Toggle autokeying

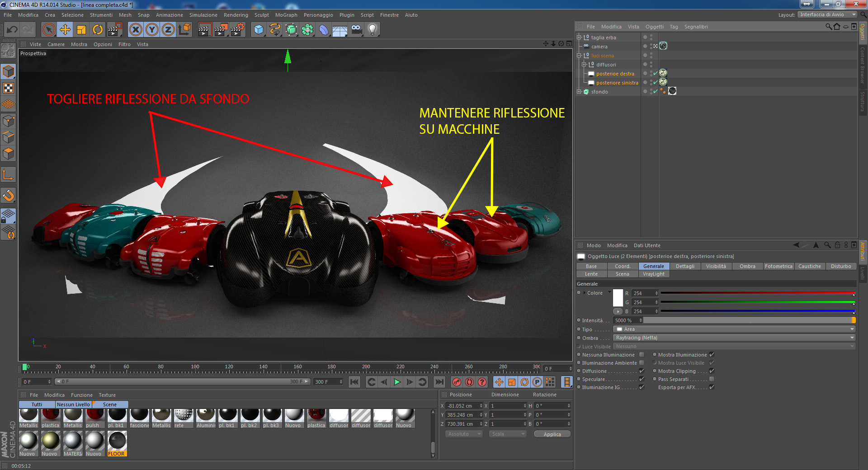pos(470,382)
